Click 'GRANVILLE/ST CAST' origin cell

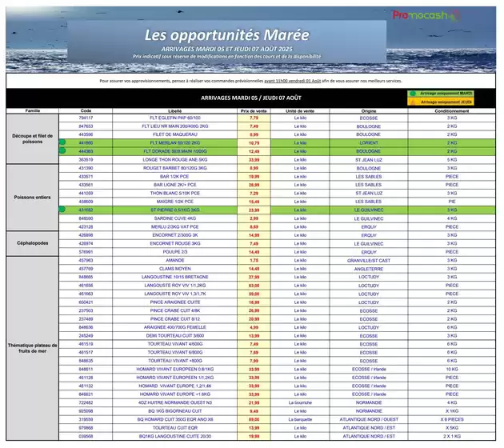tap(369, 261)
